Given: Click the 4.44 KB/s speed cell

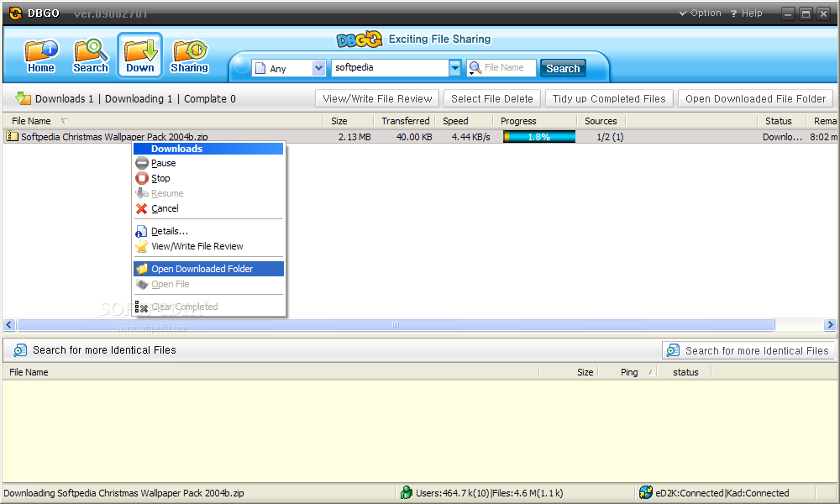Looking at the screenshot, I should 471,137.
